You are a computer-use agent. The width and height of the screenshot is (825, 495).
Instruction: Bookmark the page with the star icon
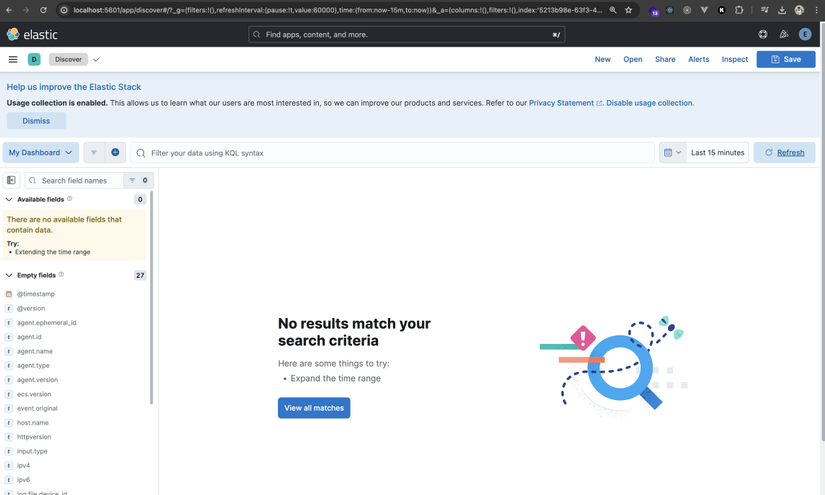628,10
